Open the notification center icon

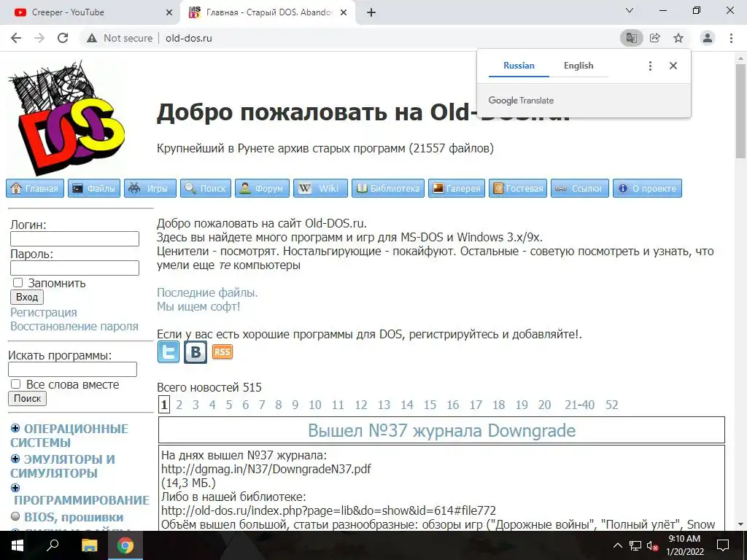pos(723,545)
